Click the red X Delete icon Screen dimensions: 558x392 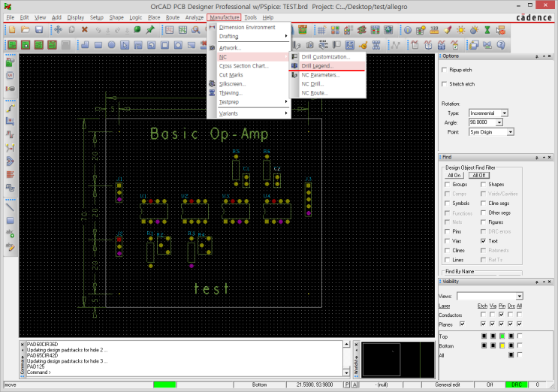point(84,29)
